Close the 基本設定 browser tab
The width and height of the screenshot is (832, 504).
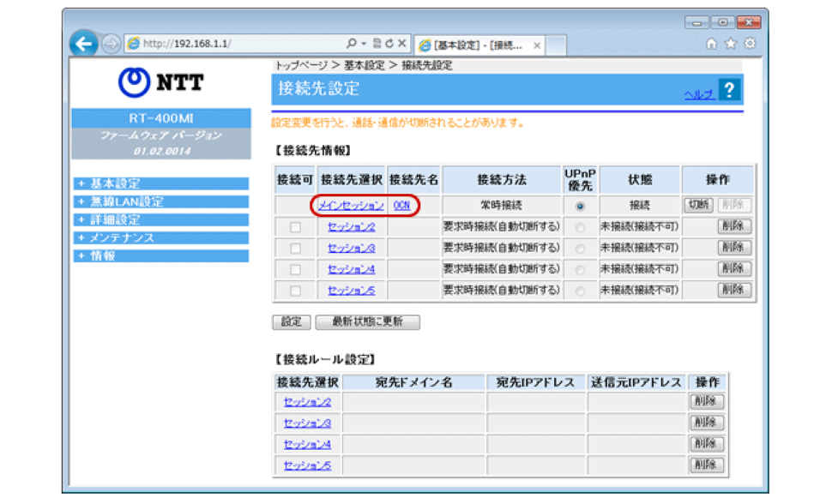coord(537,45)
